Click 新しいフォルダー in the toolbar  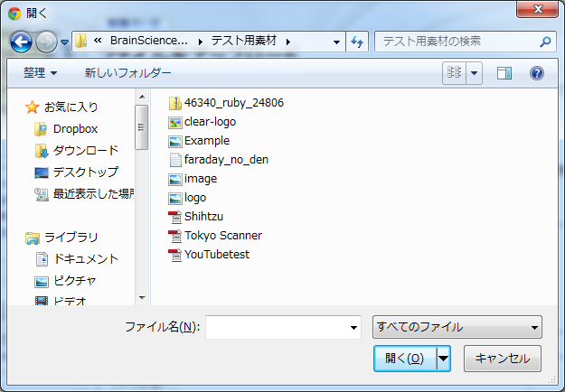pyautogui.click(x=127, y=73)
